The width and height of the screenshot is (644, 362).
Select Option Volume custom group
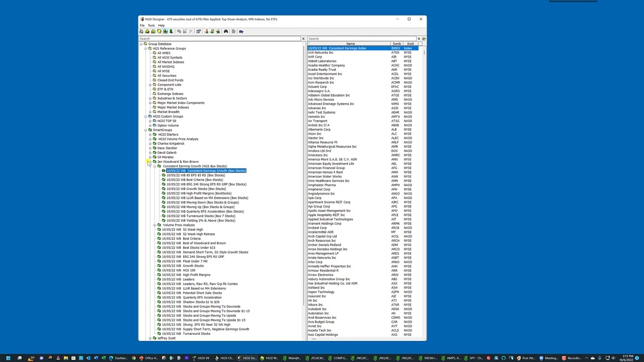tap(168, 126)
